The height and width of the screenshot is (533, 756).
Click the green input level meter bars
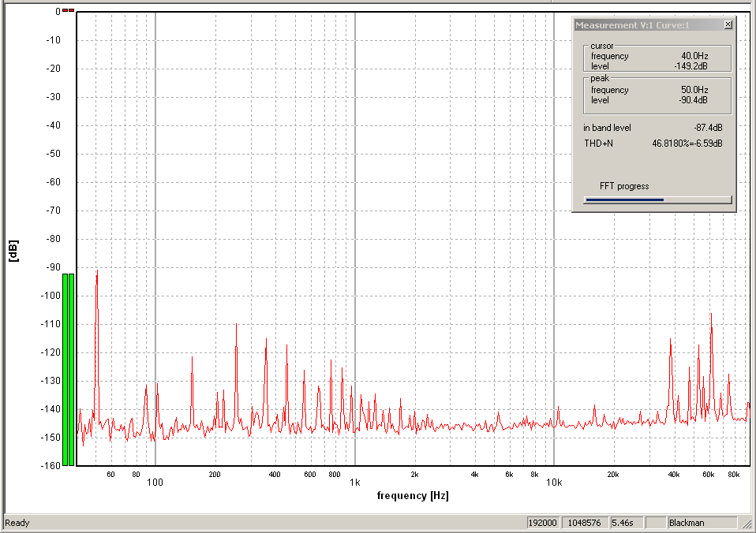[x=68, y=369]
